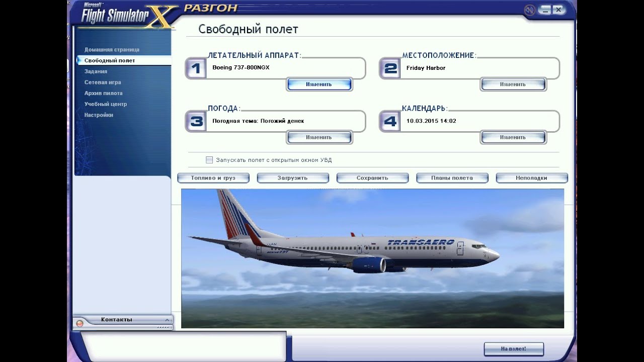
Task: Open Задания in sidebar
Action: [x=96, y=71]
